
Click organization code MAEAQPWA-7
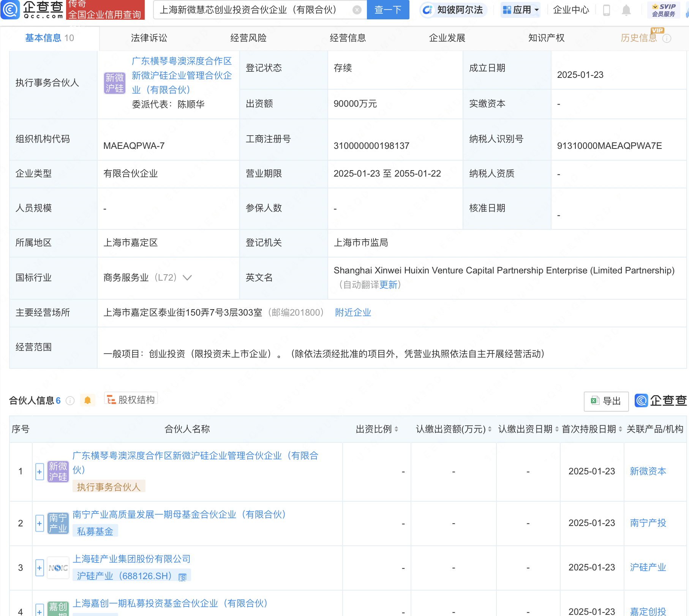[x=134, y=146]
